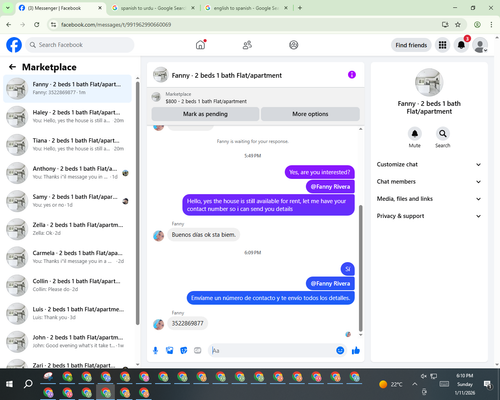500x400 pixels.
Task: Open Chrome tab search dropdown arrow
Action: tap(7, 8)
